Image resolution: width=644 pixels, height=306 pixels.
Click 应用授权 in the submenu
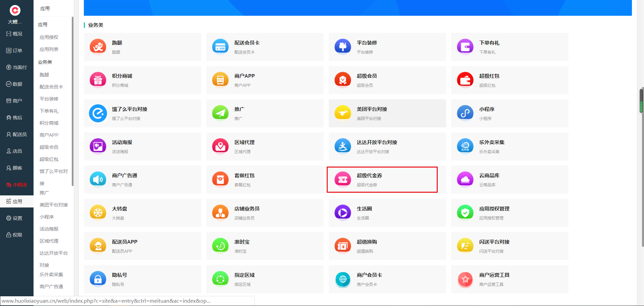[x=49, y=37]
